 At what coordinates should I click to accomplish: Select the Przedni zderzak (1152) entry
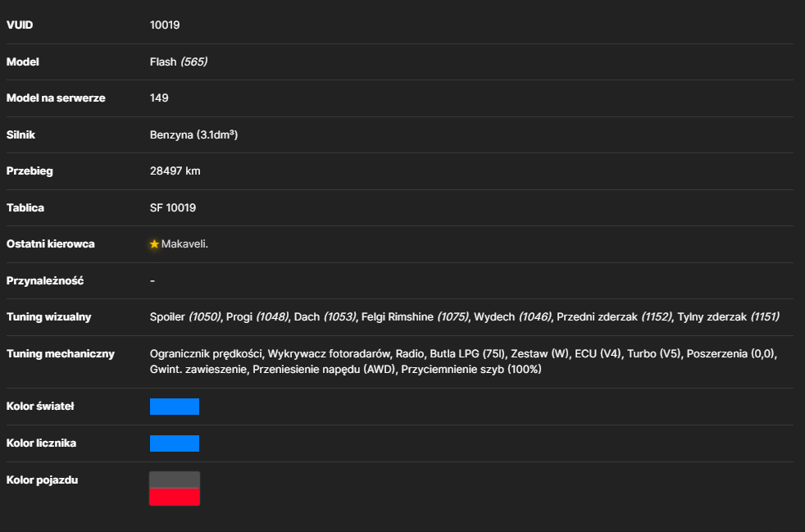click(x=615, y=317)
